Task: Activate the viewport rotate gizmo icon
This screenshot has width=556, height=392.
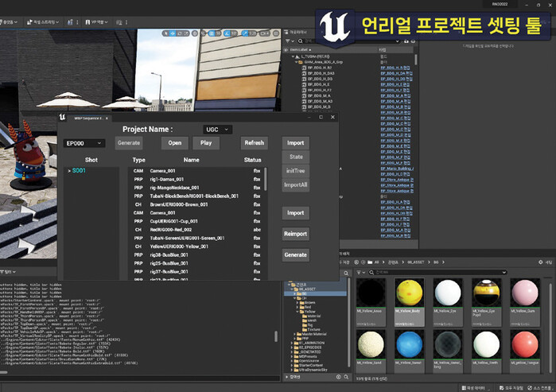Action: click(180, 33)
